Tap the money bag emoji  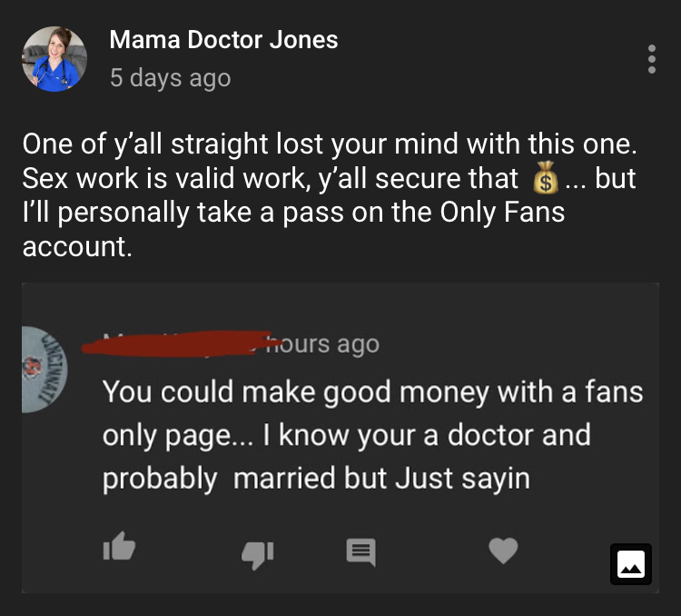tap(545, 179)
